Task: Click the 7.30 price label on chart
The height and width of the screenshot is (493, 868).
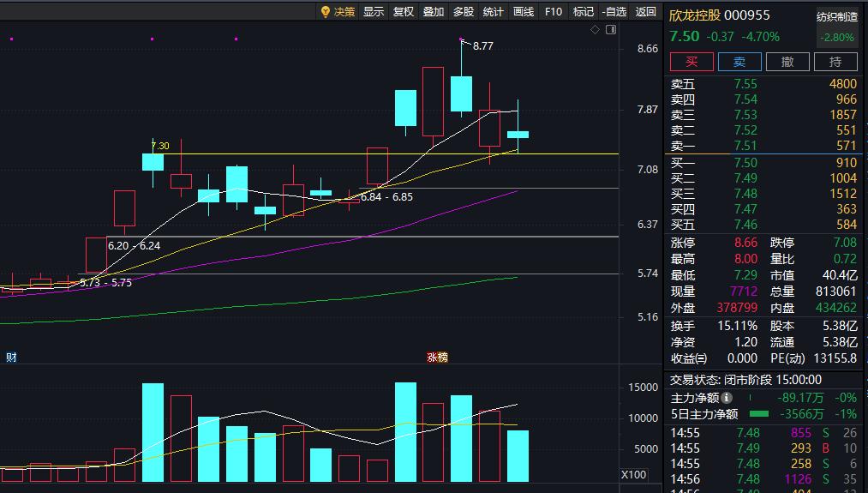Action: tap(160, 146)
